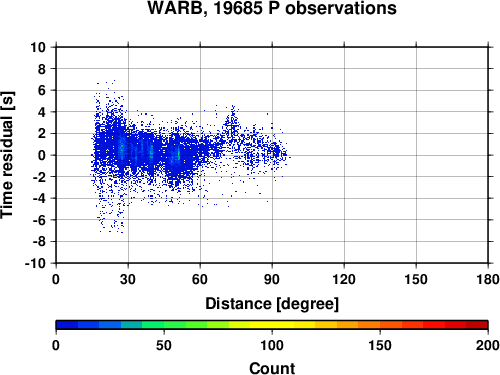
Task: Click the 'Distance [degree]' x-axis label
Action: (x=272, y=304)
